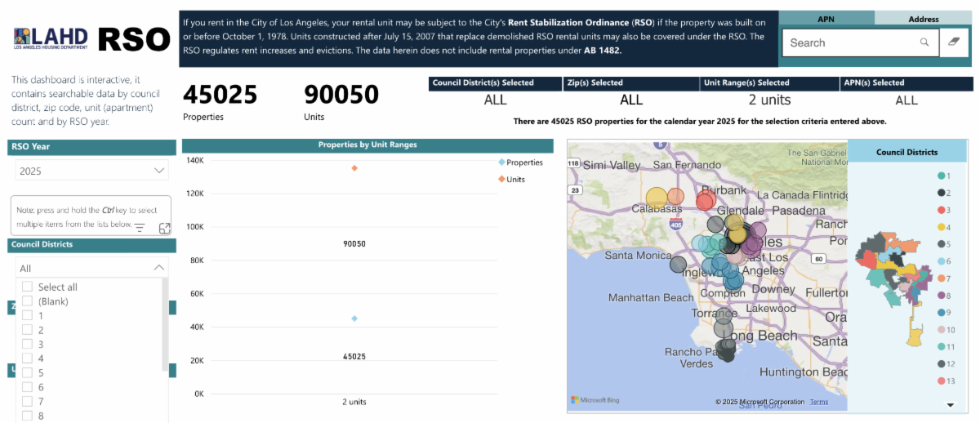Click the filter lines icon in note box
The image size is (980, 423).
pyautogui.click(x=140, y=228)
